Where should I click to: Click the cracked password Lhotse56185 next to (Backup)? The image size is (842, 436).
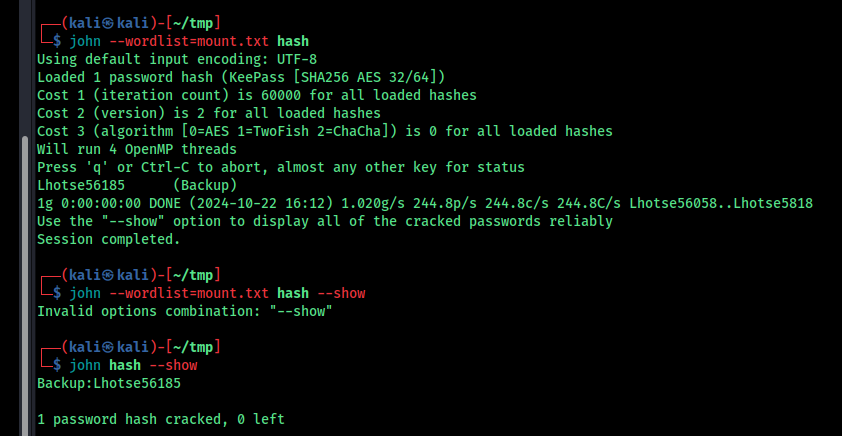click(81, 185)
